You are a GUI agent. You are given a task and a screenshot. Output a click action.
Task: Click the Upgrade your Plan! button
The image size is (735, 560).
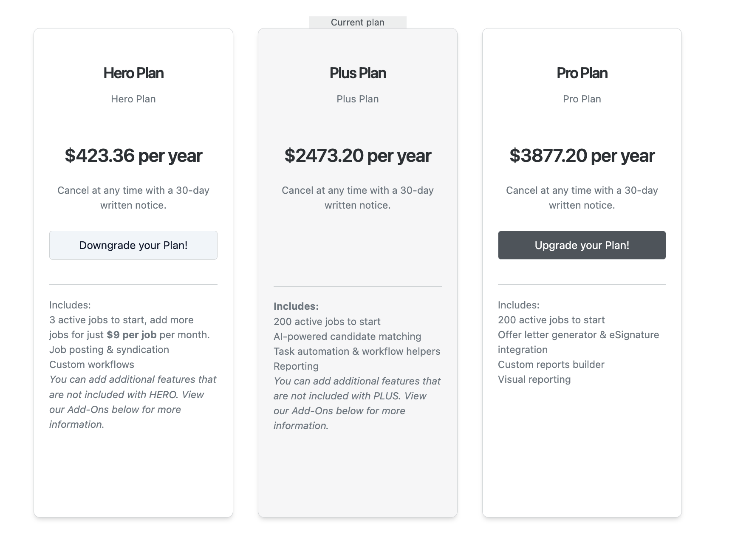(x=582, y=245)
